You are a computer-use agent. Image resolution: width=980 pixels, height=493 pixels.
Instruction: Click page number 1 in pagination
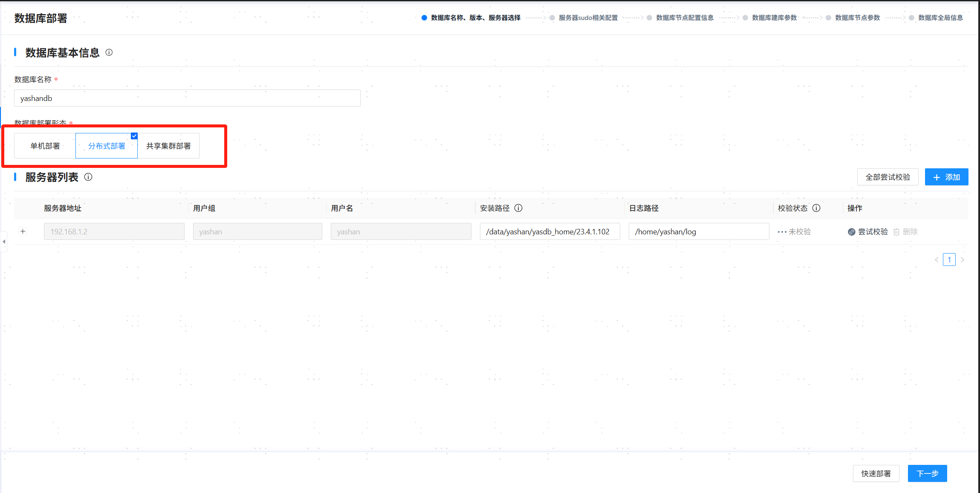coord(949,259)
